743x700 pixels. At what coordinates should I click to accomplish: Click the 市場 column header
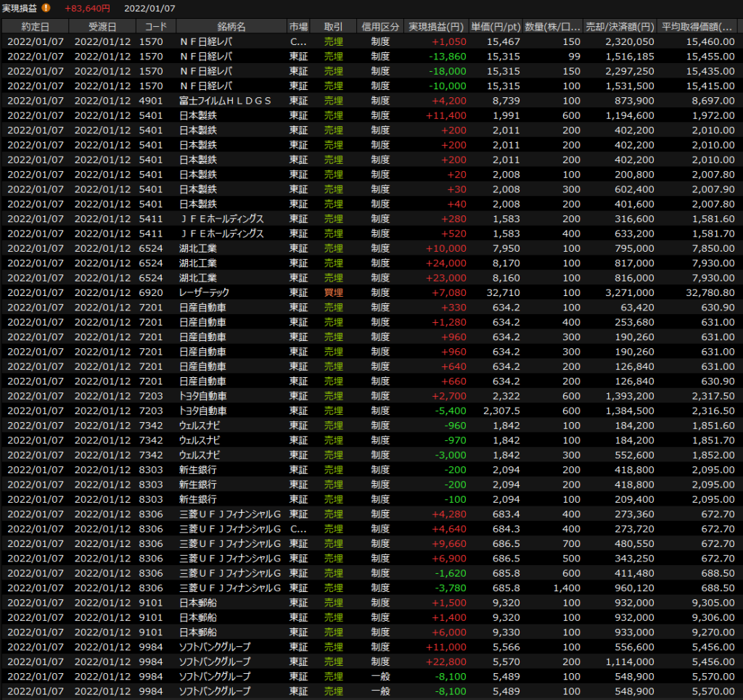point(298,27)
